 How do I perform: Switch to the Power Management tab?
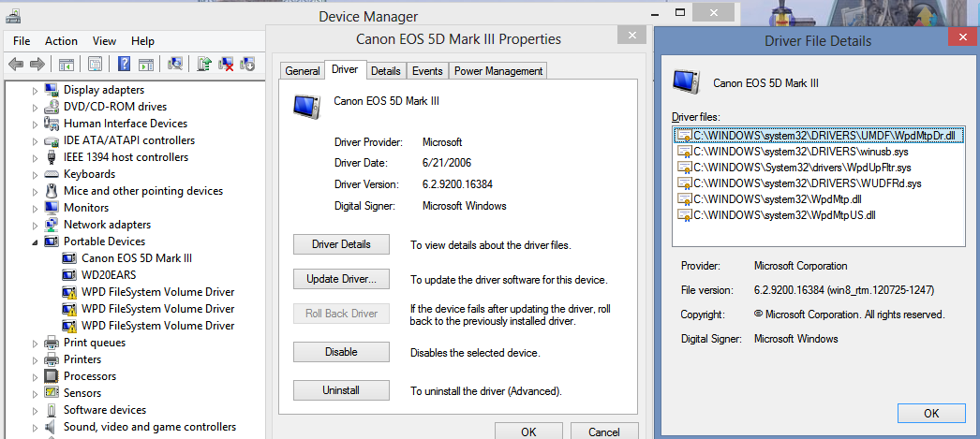(x=497, y=71)
